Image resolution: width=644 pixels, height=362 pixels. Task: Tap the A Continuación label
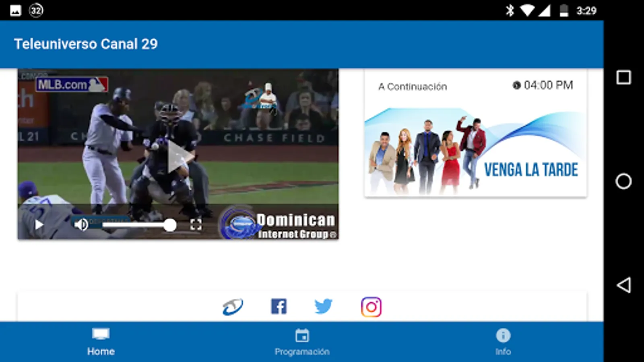[413, 86]
